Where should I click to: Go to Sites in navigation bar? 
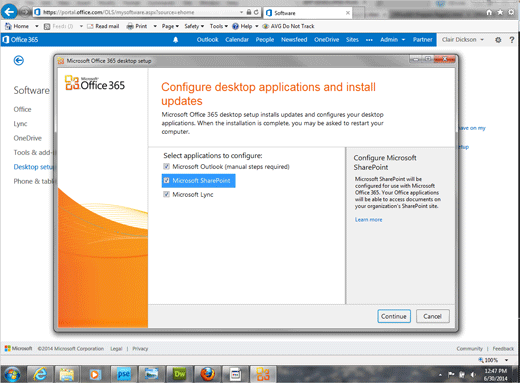pos(352,40)
